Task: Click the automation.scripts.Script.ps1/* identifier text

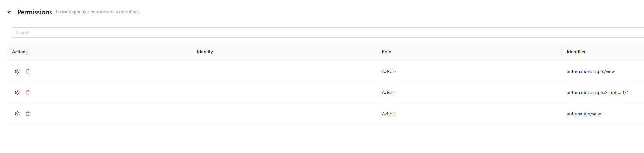Action: pos(597,92)
